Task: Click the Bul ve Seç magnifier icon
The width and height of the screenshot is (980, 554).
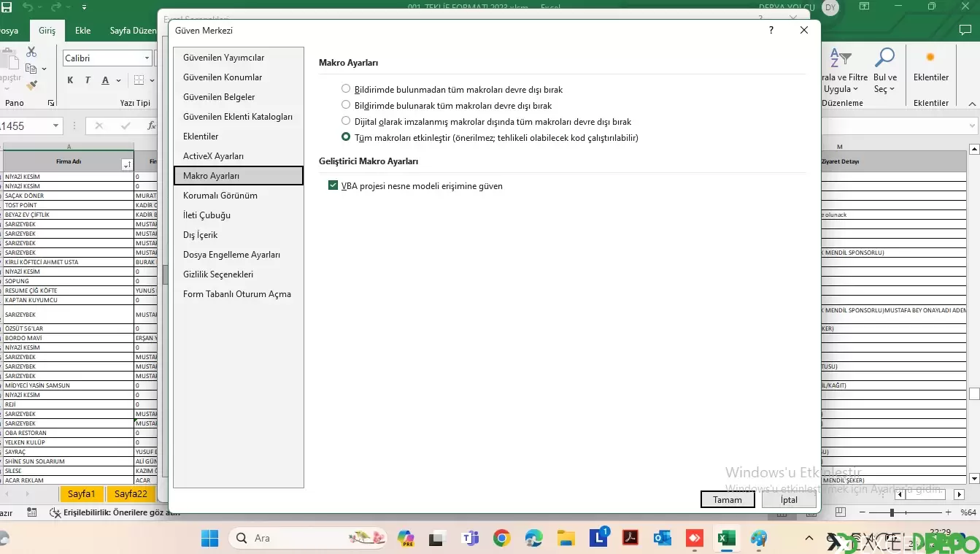Action: [x=884, y=58]
